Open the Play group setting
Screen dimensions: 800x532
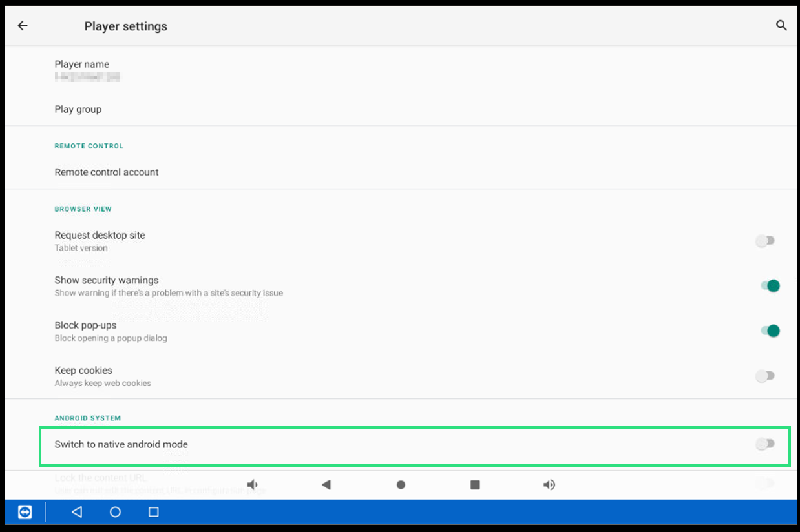[x=78, y=109]
